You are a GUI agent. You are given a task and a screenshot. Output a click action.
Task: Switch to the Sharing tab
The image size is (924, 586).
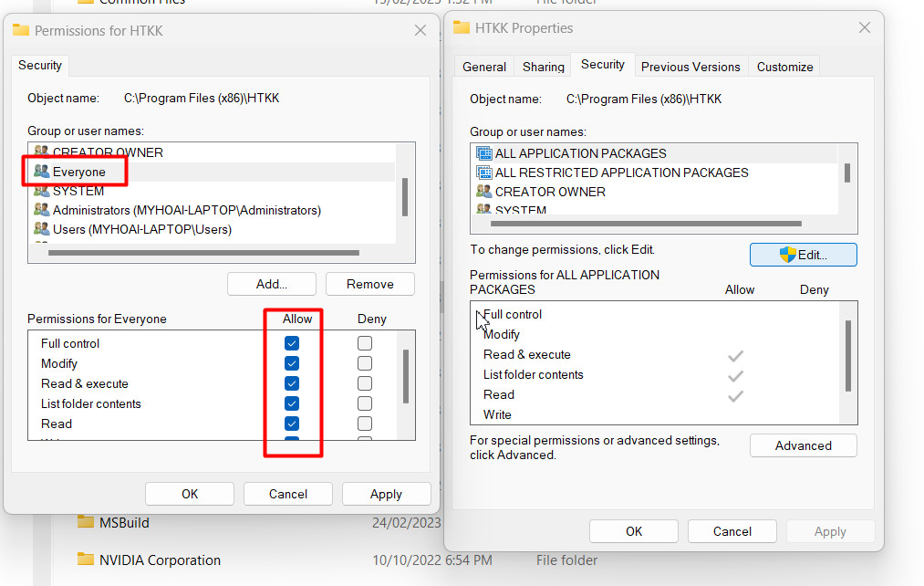coord(543,67)
